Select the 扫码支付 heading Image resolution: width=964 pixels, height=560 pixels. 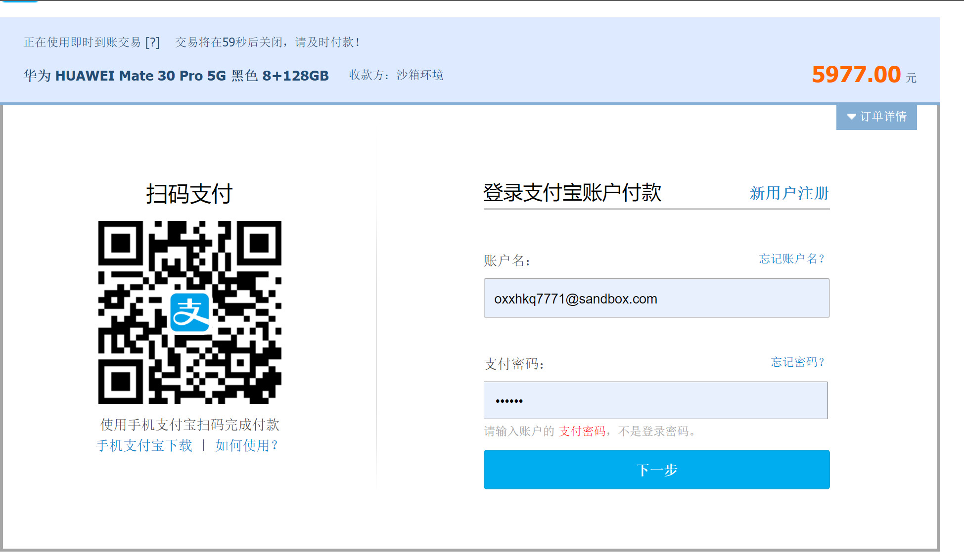click(x=189, y=194)
